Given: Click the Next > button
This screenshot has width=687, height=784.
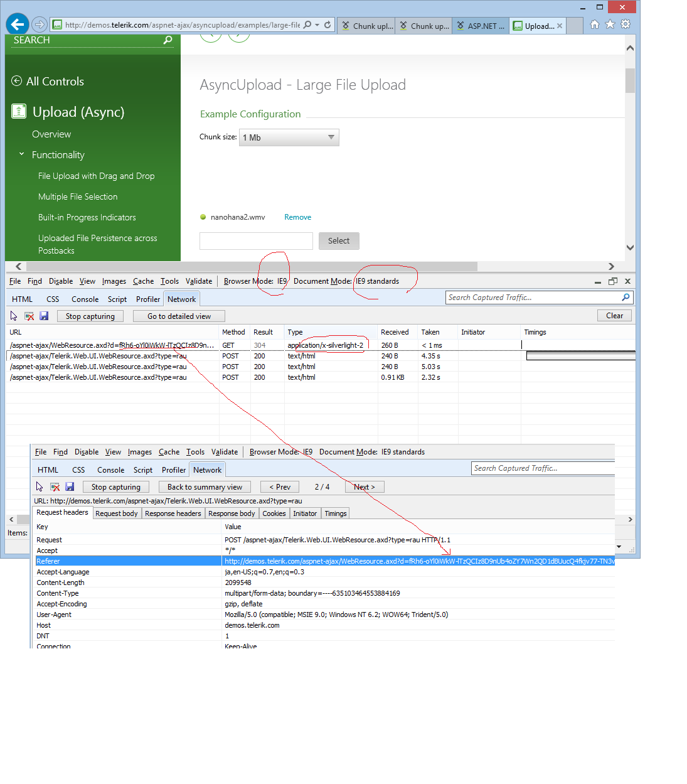Looking at the screenshot, I should (364, 487).
